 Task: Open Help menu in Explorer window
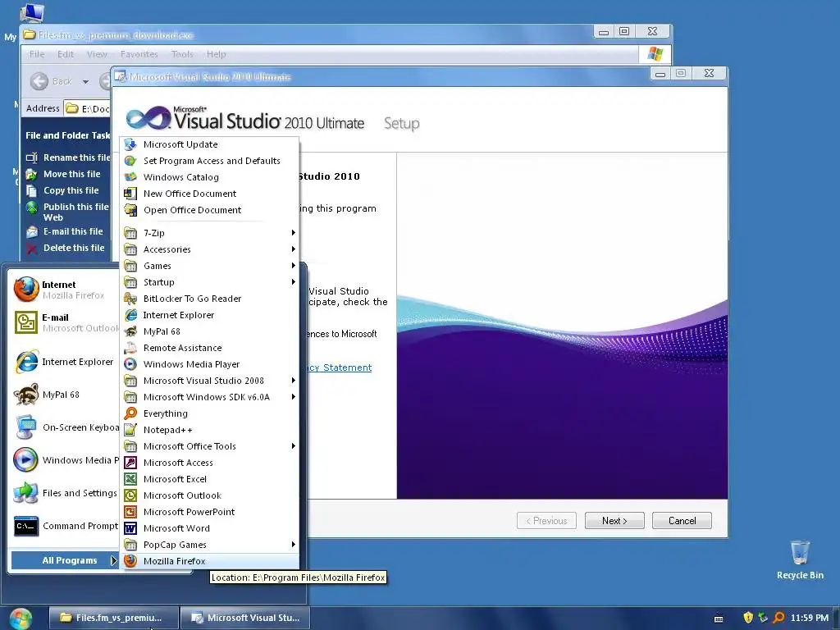pos(217,54)
